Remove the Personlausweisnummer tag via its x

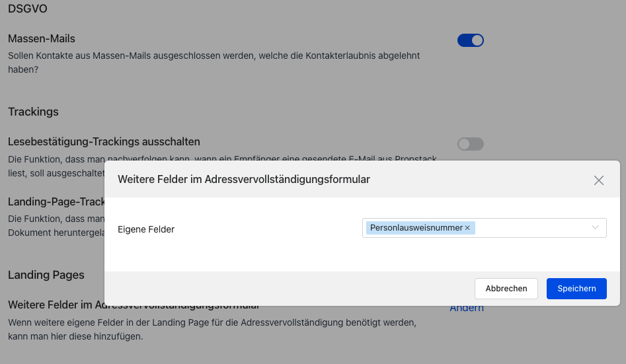467,228
